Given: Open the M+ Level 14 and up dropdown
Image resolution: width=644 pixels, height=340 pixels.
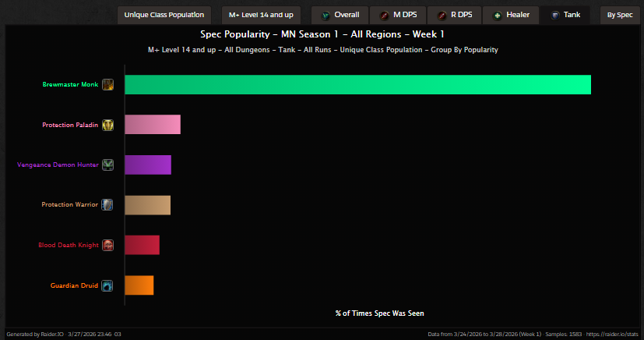Looking at the screenshot, I should pos(261,16).
